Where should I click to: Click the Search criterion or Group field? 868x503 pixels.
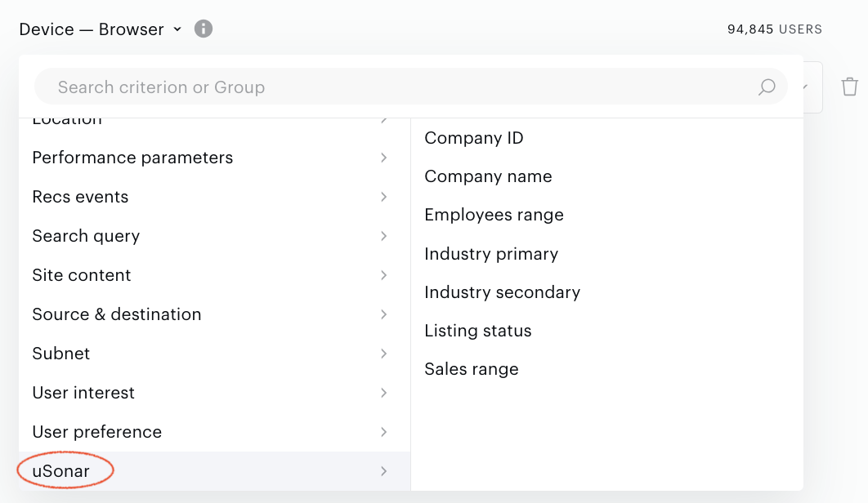pyautogui.click(x=411, y=87)
